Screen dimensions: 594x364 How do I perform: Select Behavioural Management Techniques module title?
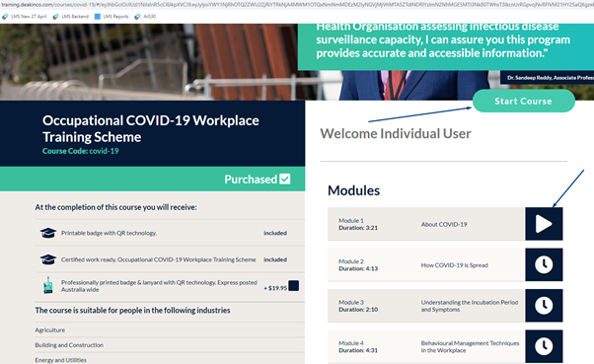click(470, 346)
